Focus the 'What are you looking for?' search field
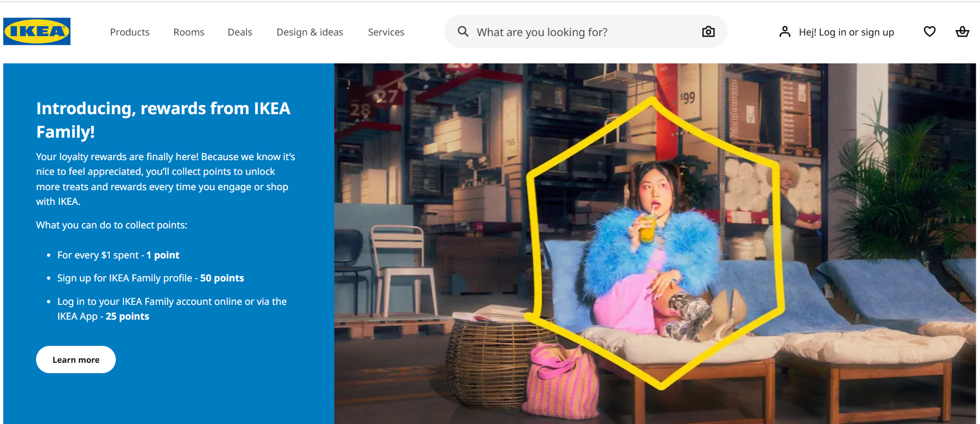Viewport: 980px width, 424px height. point(579,32)
